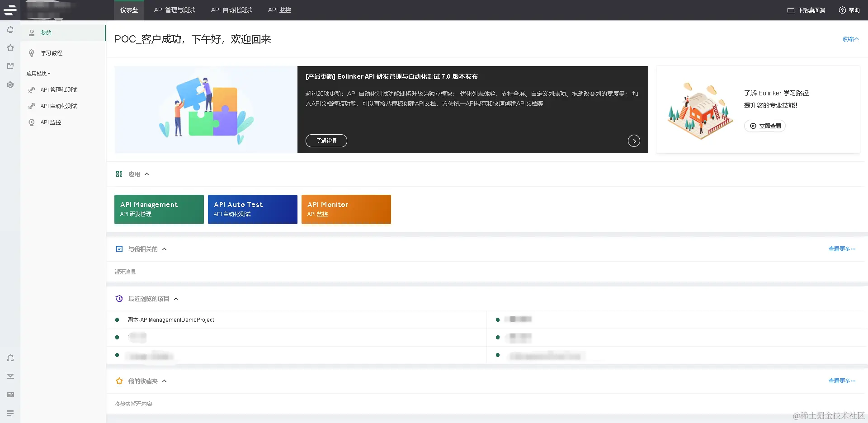Switch to the 仪表盘 tab
This screenshot has height=423, width=868.
pos(129,10)
